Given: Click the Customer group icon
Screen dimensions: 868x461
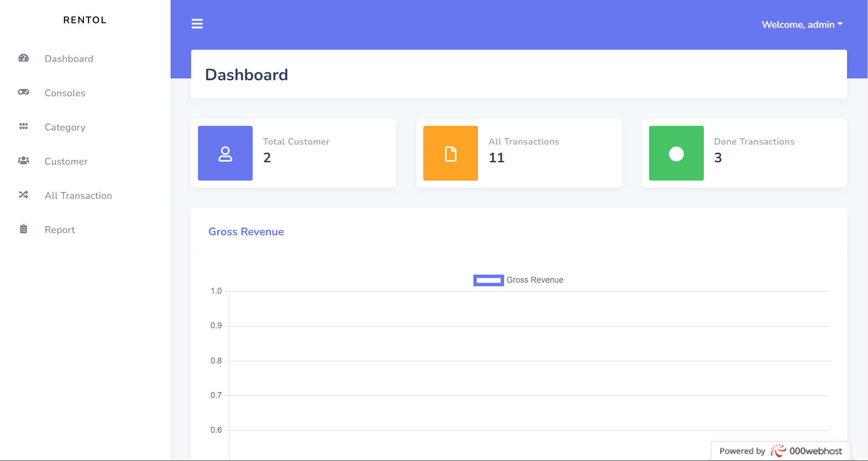Looking at the screenshot, I should click(x=23, y=161).
